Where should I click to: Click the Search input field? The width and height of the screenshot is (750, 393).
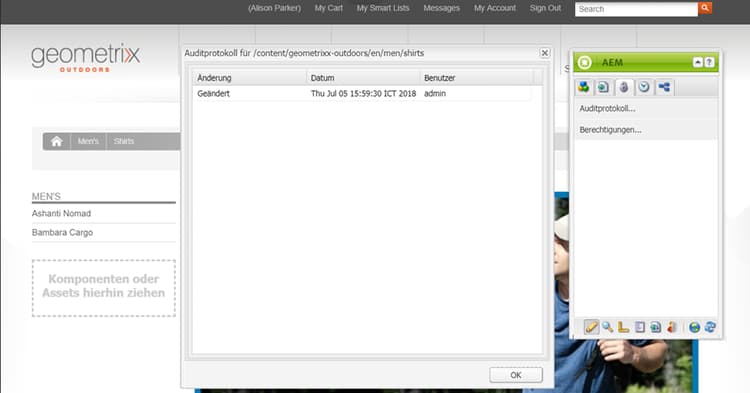pos(636,9)
